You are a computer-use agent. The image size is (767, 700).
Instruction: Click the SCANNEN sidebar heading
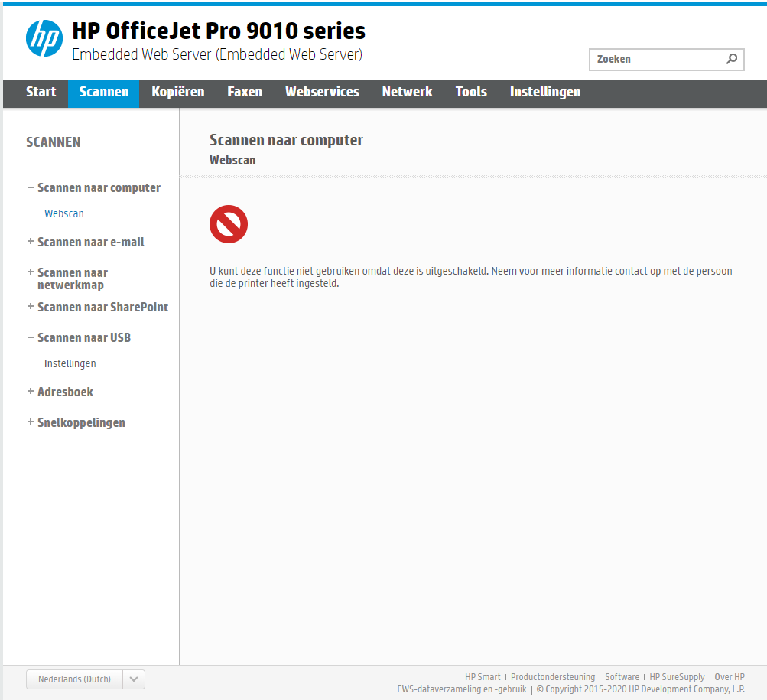[x=54, y=142]
